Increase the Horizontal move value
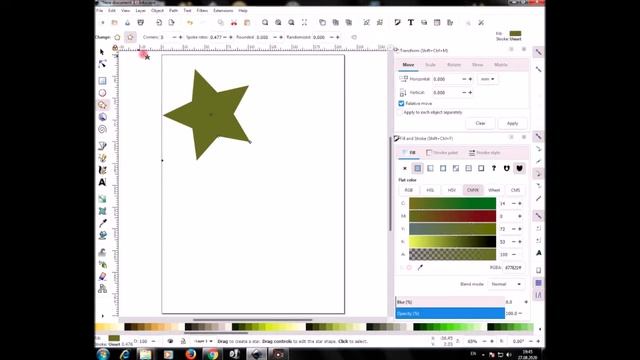This screenshot has width=640, height=360. pos(470,79)
